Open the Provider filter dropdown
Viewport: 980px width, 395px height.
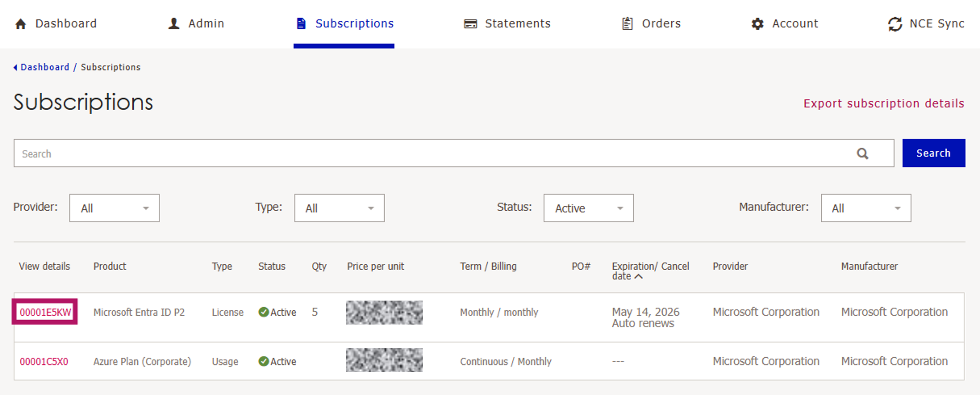pyautogui.click(x=114, y=208)
